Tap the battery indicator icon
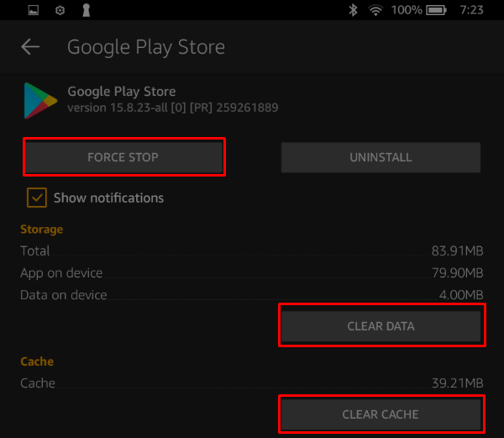The height and width of the screenshot is (438, 504). pos(436,10)
